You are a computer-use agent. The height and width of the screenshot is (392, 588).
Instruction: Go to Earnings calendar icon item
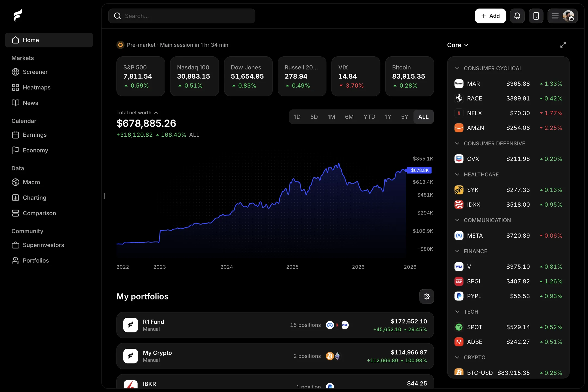click(16, 135)
